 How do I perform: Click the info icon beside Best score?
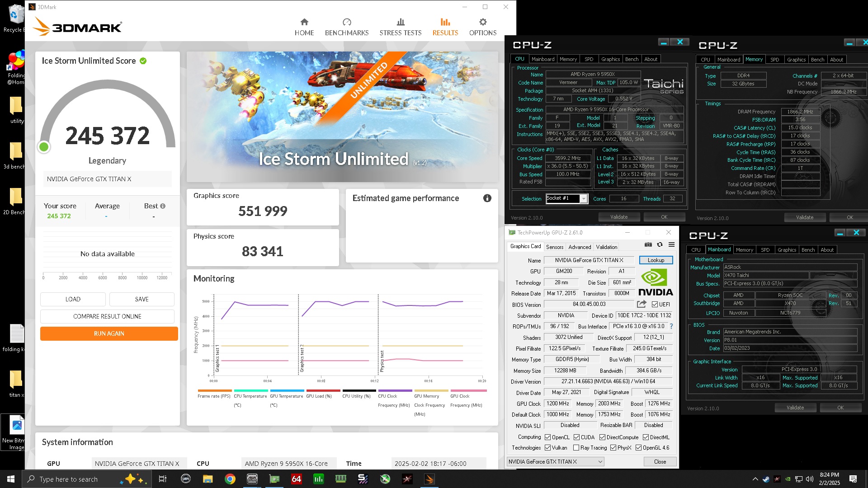coord(163,206)
